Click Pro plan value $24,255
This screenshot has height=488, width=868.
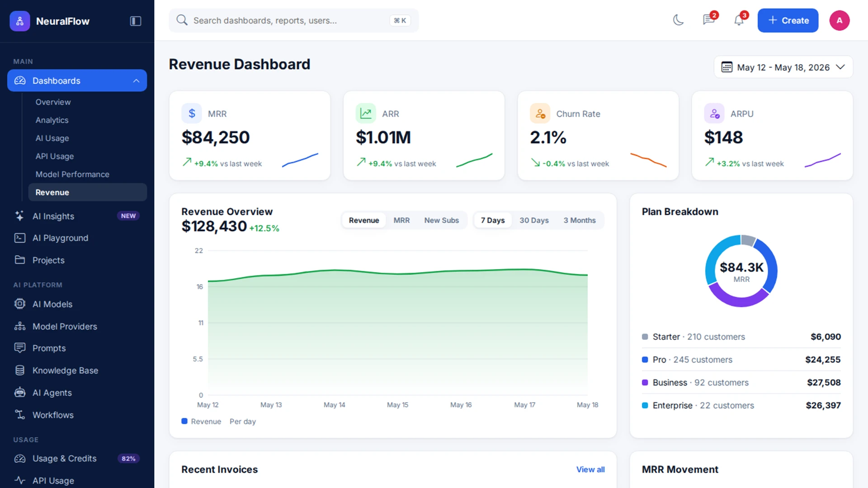click(x=823, y=360)
